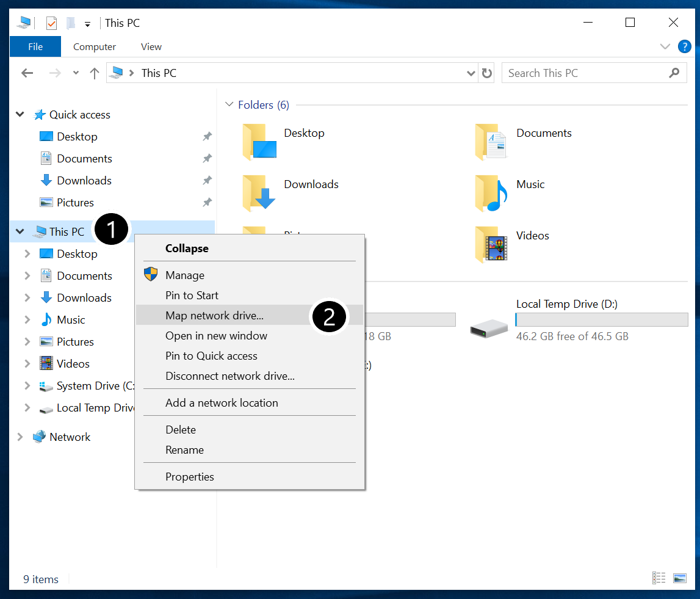Select Quick access in navigation pane
This screenshot has width=700, height=599.
coord(79,115)
